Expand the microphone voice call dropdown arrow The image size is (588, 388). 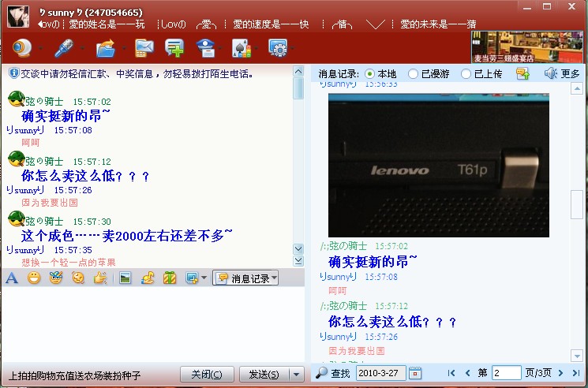coord(83,48)
